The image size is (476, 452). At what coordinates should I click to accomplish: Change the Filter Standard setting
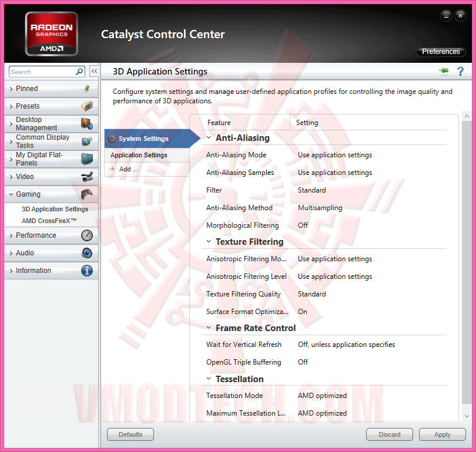point(312,190)
